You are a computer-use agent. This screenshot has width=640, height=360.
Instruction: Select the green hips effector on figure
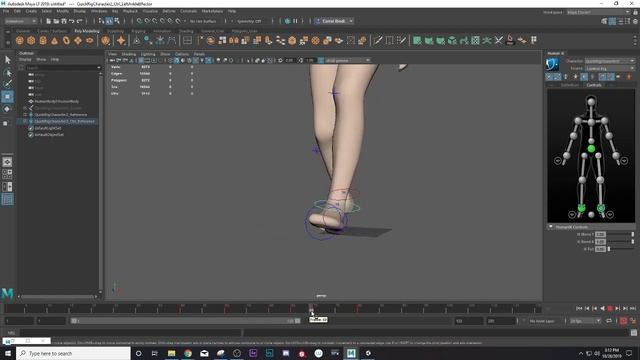click(x=591, y=149)
